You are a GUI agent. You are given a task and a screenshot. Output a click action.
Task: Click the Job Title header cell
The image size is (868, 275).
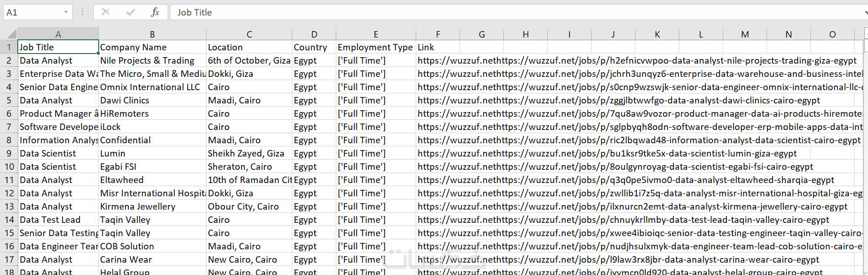58,47
